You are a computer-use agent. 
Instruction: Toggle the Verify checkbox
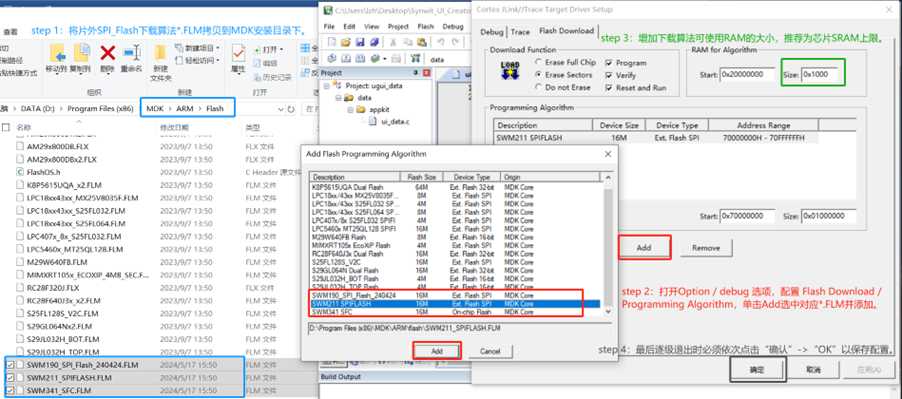coord(609,75)
